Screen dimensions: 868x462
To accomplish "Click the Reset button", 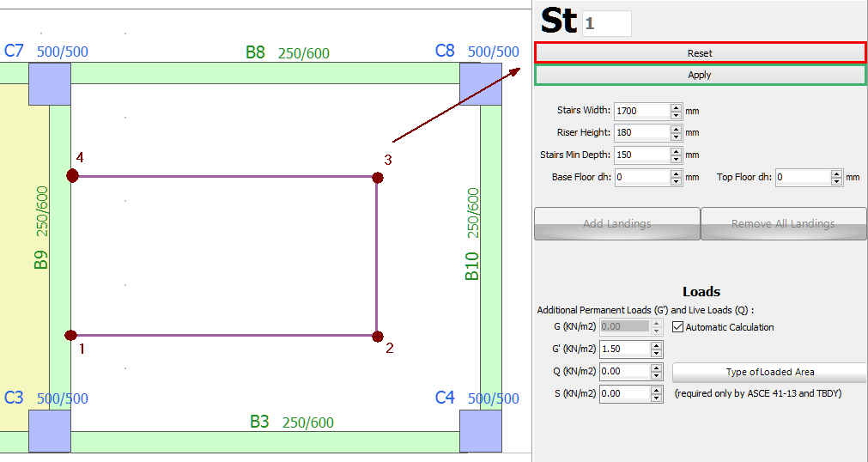I will pos(700,53).
